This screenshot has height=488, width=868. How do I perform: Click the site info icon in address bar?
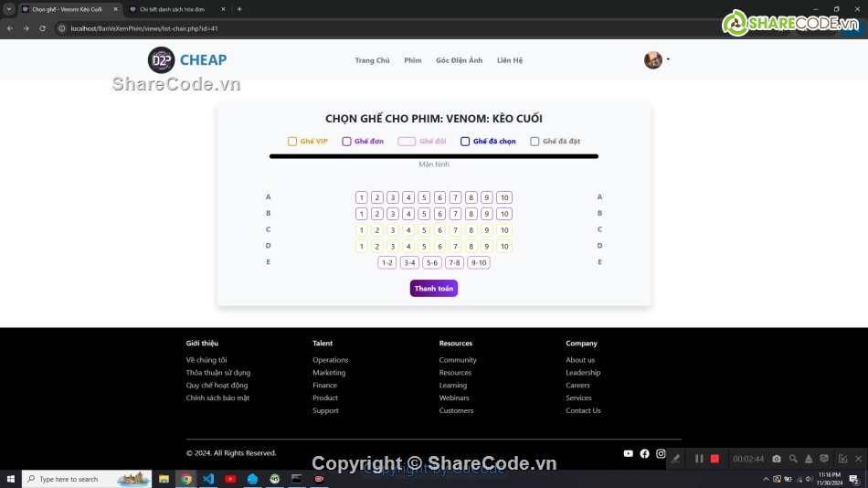[62, 28]
